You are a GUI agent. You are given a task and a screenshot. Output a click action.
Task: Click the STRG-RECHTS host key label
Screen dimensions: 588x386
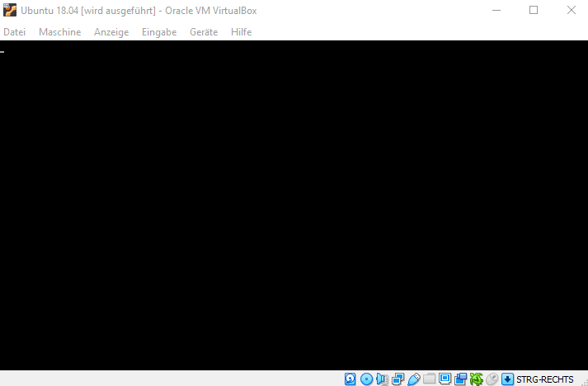coord(545,379)
